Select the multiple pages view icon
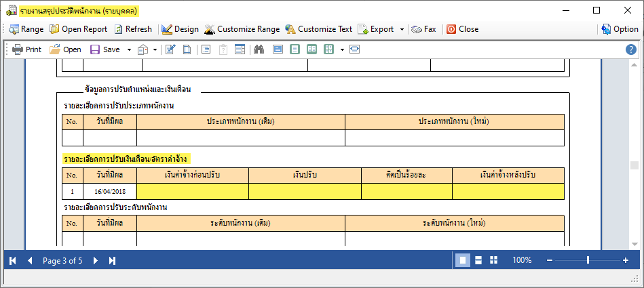The image size is (644, 288). [329, 49]
